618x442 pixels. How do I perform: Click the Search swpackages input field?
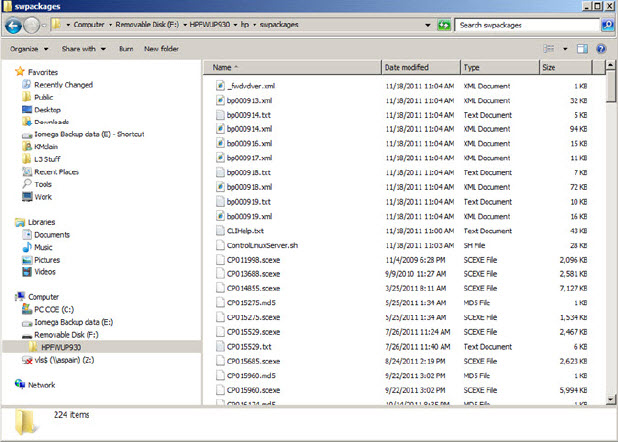523,24
